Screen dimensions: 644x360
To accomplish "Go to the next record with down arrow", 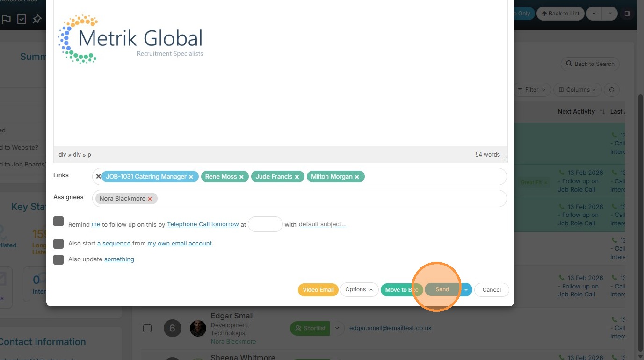I will 610,14.
